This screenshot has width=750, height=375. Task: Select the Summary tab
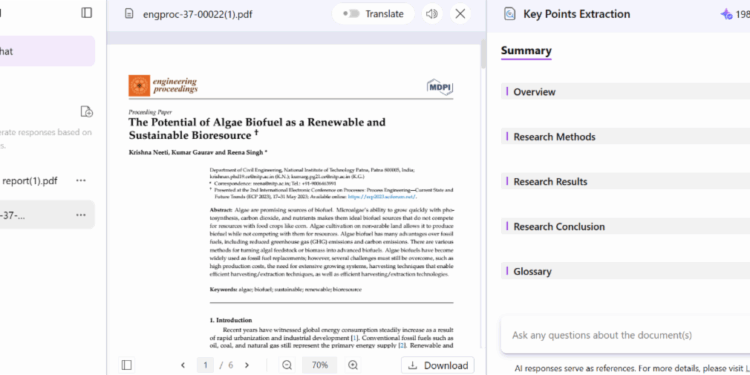click(526, 51)
